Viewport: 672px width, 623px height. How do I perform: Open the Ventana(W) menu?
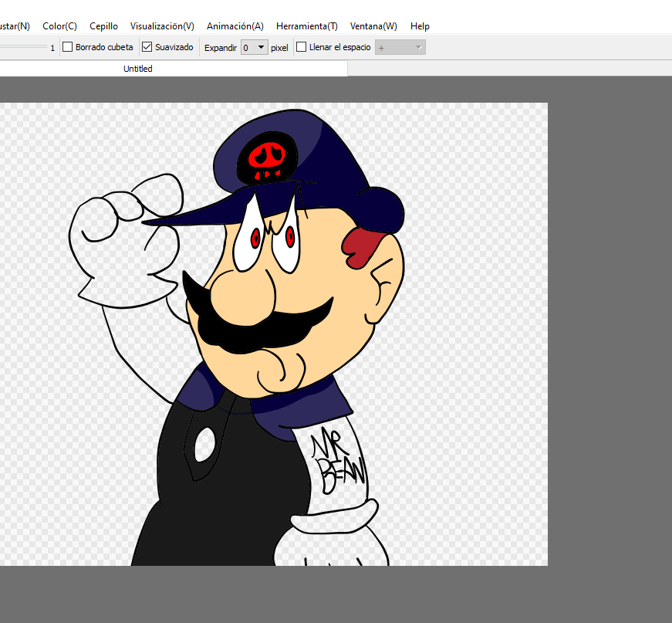point(373,26)
